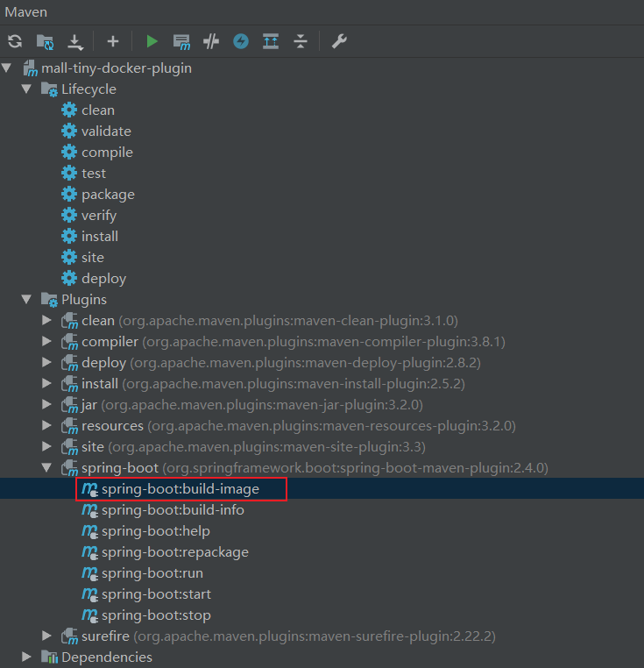
Task: Click Show Dependencies diagram icon
Action: pyautogui.click(x=271, y=41)
